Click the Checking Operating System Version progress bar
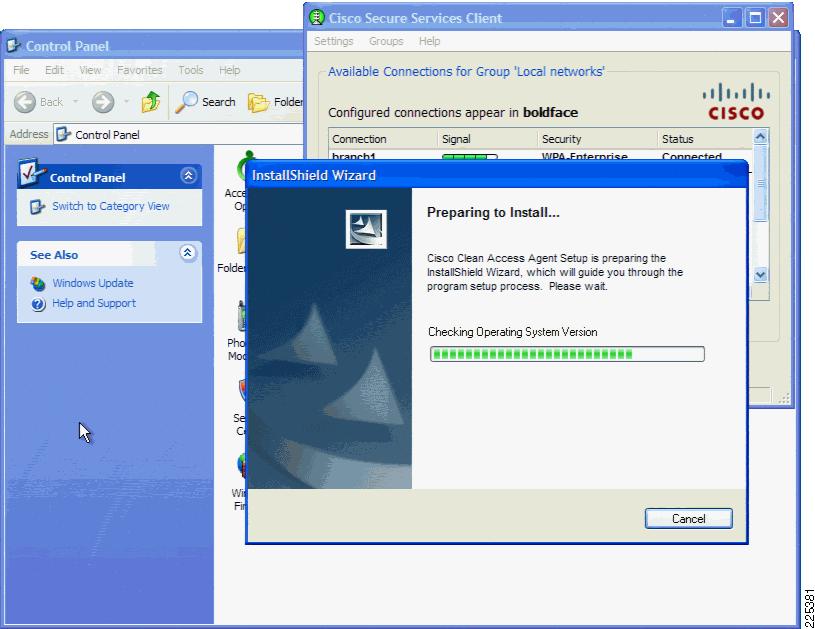Viewport: 815px width, 629px height. 567,354
